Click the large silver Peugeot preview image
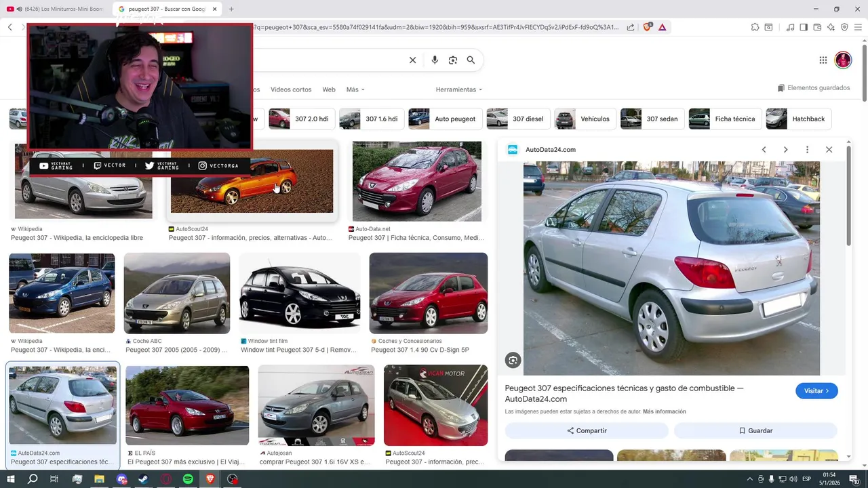868x488 pixels. 671,268
